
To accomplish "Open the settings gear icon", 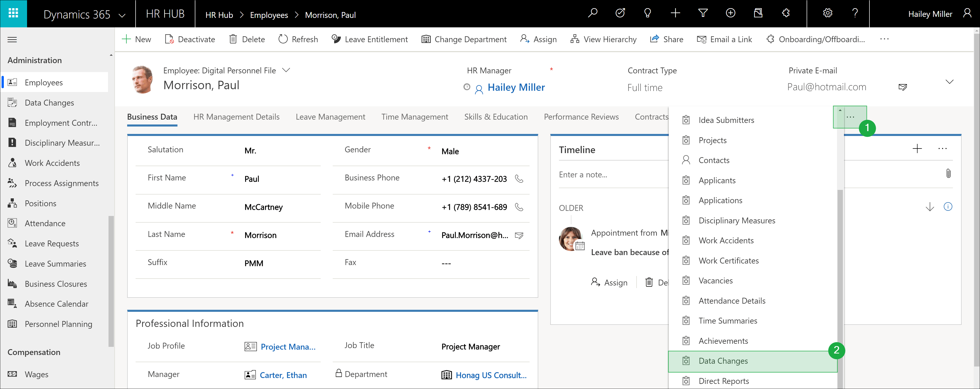I will (x=828, y=13).
